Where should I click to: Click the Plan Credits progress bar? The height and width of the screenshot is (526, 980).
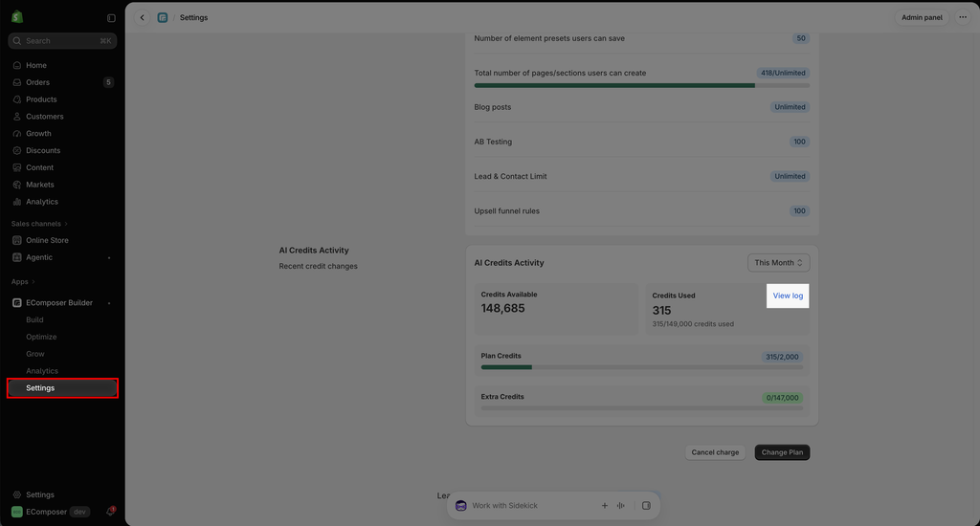pyautogui.click(x=642, y=367)
